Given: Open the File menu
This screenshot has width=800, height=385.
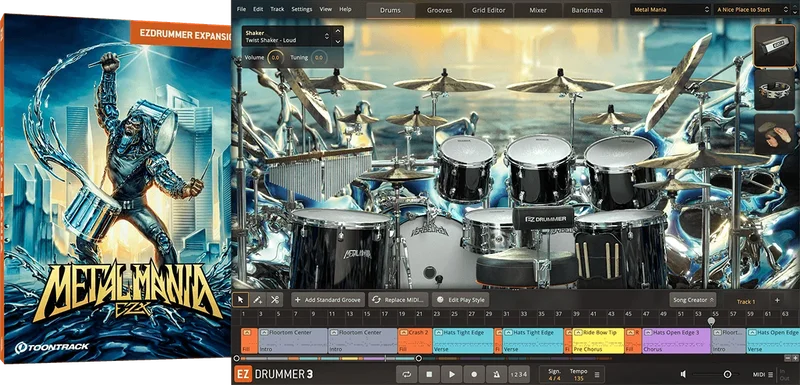Looking at the screenshot, I should [x=241, y=9].
